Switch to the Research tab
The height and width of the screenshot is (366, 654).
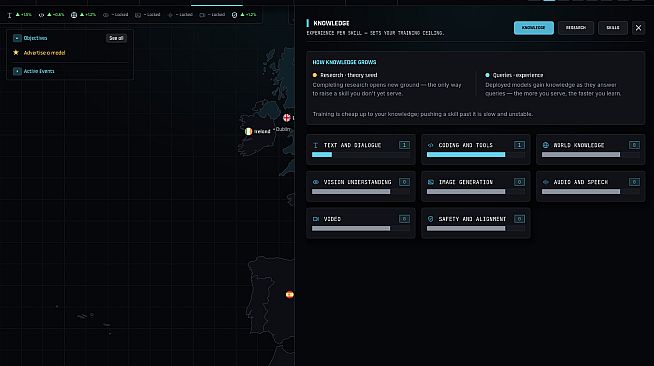coord(576,28)
